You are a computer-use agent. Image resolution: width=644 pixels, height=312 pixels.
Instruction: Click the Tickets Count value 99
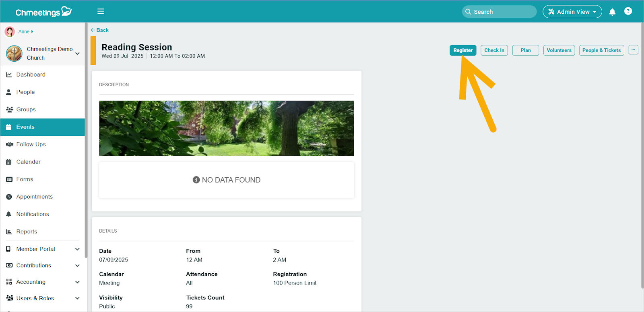189,306
